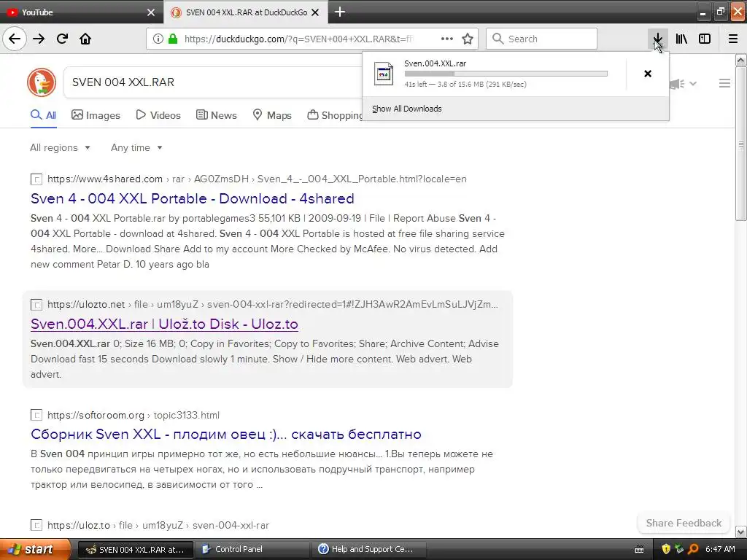The height and width of the screenshot is (560, 747).
Task: Click the orange magnifier tray icon
Action: point(693,549)
